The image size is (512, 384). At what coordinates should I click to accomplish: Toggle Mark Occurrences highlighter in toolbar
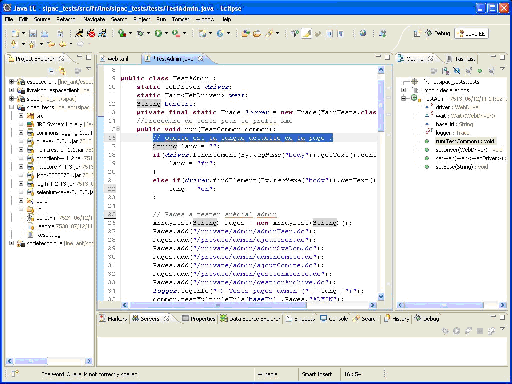[307, 33]
